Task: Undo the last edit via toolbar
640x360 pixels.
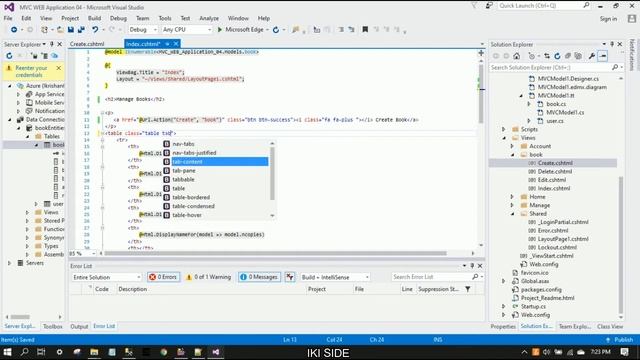Action: 95,29
